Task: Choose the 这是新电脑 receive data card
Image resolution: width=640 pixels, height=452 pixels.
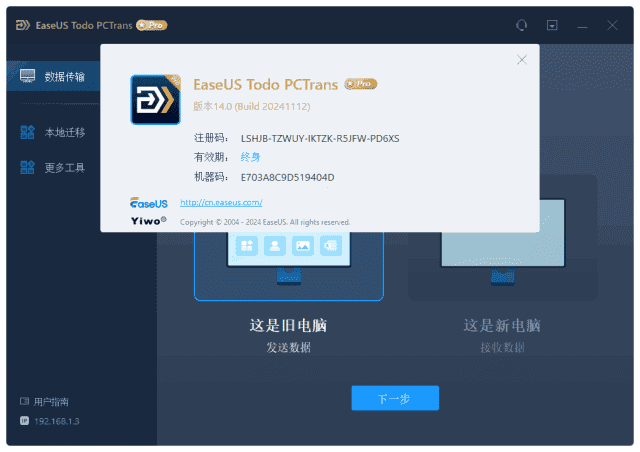Action: (x=502, y=280)
